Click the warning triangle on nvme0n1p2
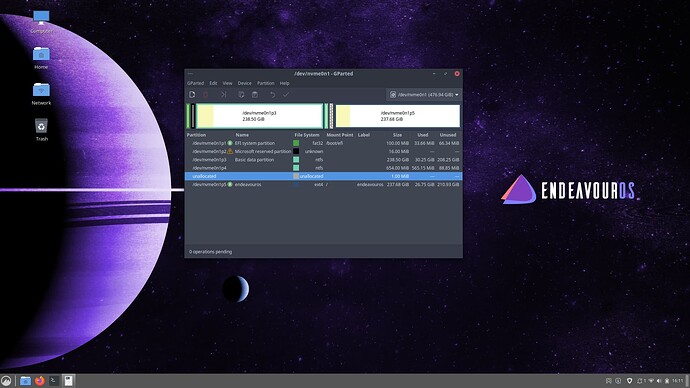The width and height of the screenshot is (690, 388). (230, 151)
